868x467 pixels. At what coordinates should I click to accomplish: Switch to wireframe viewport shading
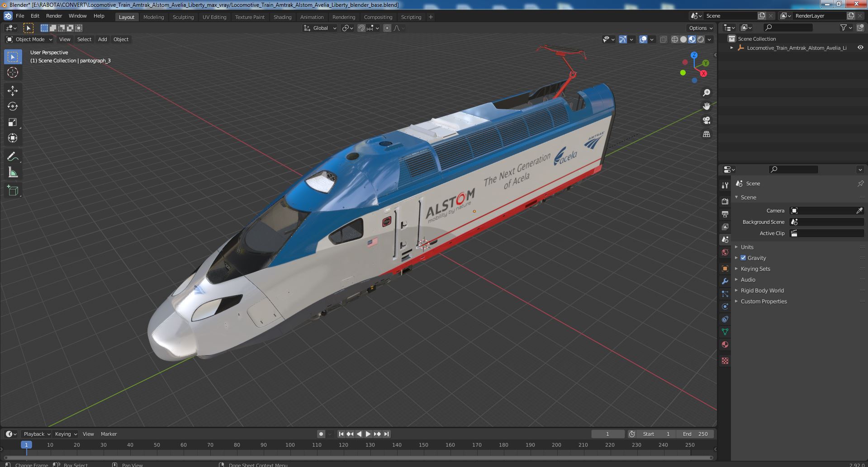675,39
